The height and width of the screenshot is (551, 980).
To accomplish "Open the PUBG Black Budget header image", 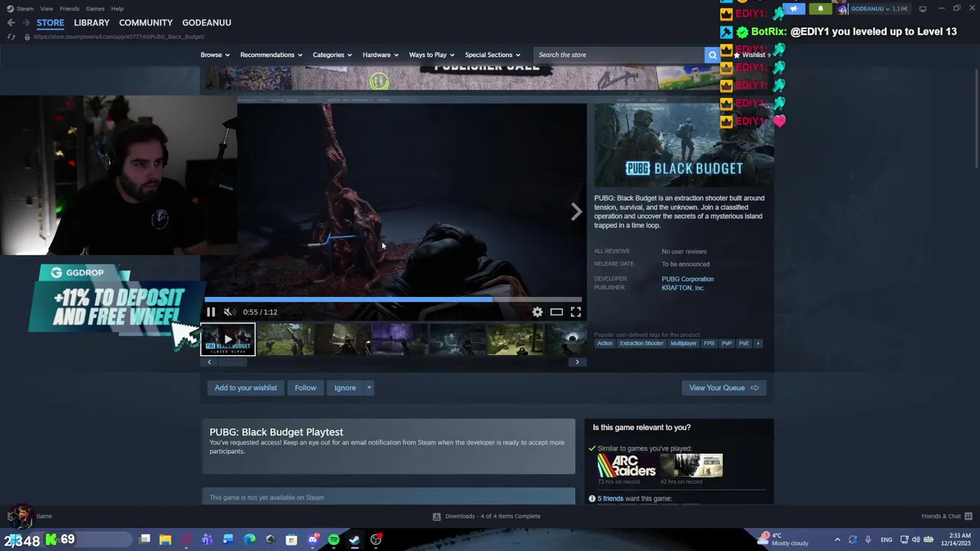I will pos(684,145).
